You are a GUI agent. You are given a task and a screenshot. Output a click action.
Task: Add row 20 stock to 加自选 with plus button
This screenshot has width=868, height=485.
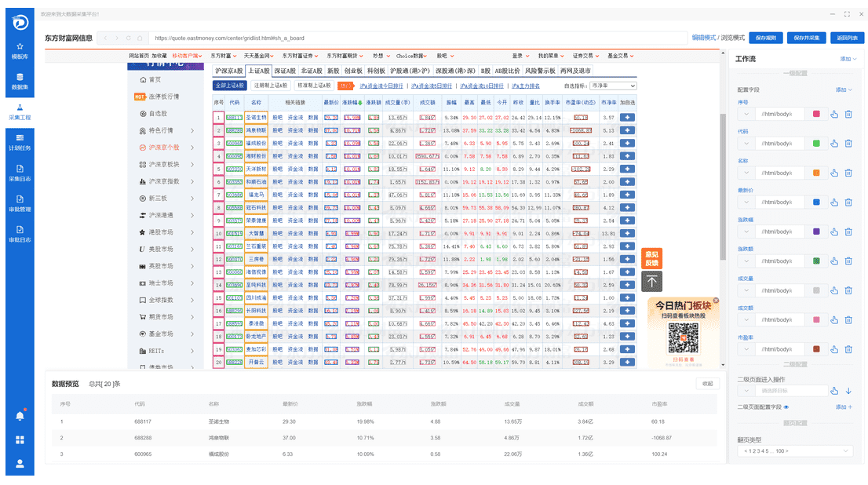click(627, 362)
